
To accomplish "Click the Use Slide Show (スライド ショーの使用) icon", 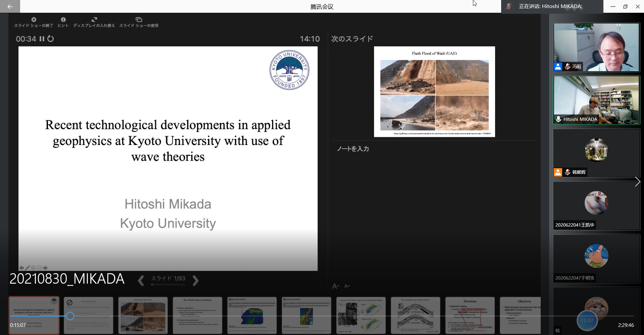I will pos(139,20).
